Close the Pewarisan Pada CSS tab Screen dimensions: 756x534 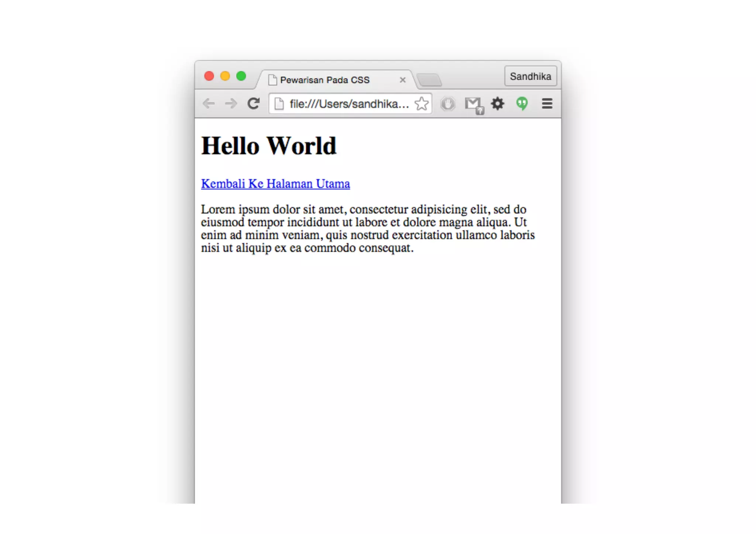pos(402,80)
